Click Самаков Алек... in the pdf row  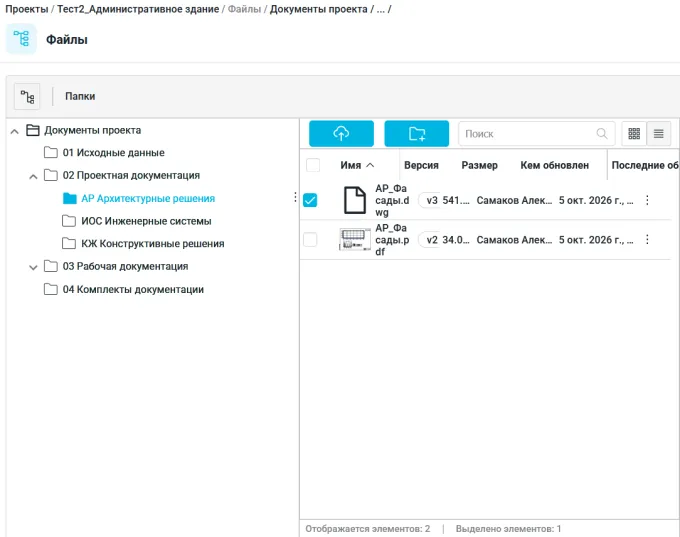pos(514,239)
